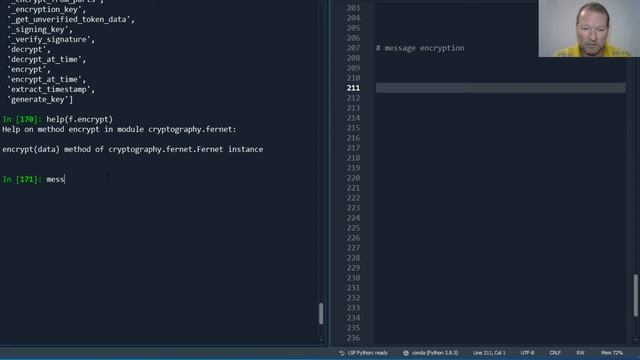Click '_verify_signature' entry in console output
Image resolution: width=640 pixels, height=360 pixels.
pyautogui.click(x=51, y=39)
